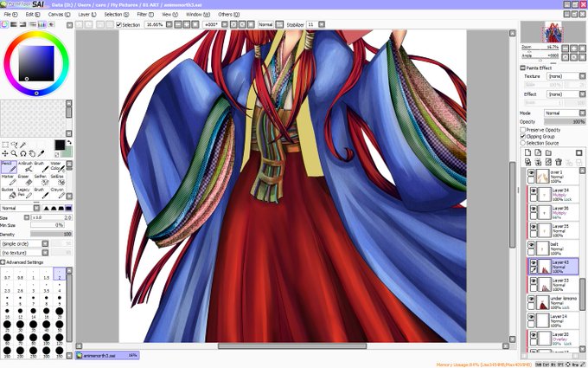Viewport: 588px width, 368px height.
Task: Select the SelEras tool
Action: 57,180
